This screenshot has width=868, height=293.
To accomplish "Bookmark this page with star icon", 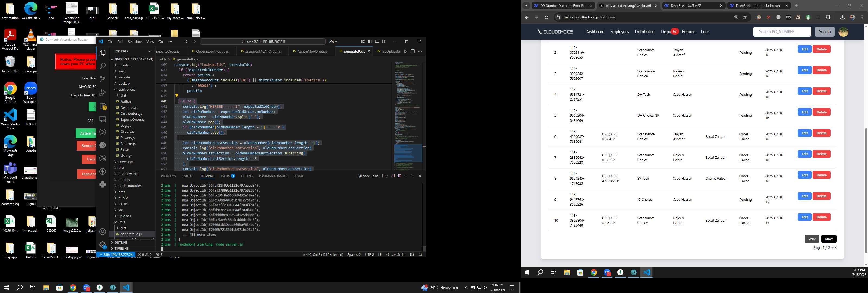I will [745, 17].
